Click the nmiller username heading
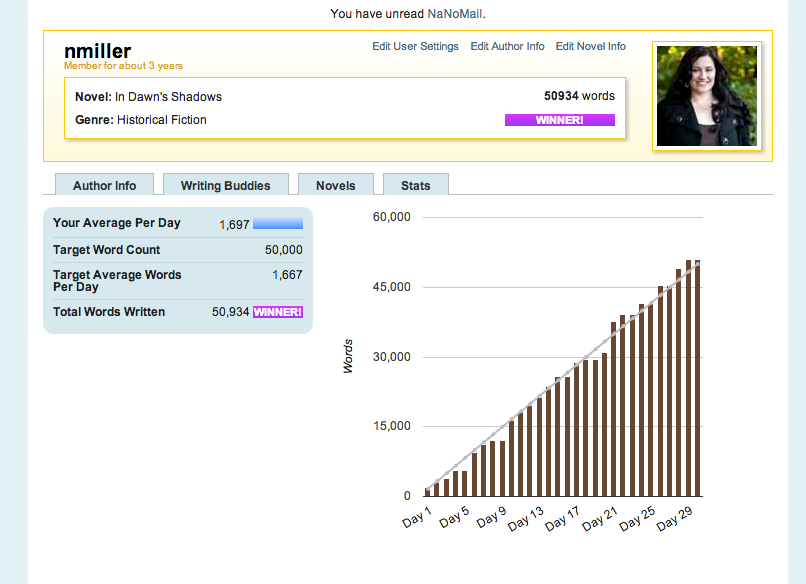The width and height of the screenshot is (806, 584). (98, 51)
